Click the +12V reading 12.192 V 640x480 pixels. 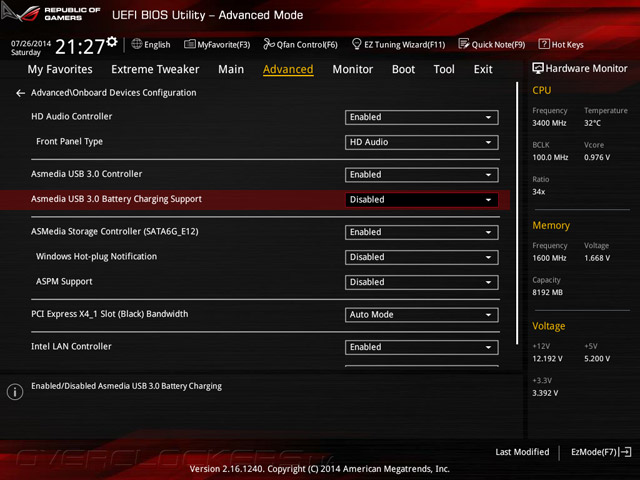pos(547,358)
